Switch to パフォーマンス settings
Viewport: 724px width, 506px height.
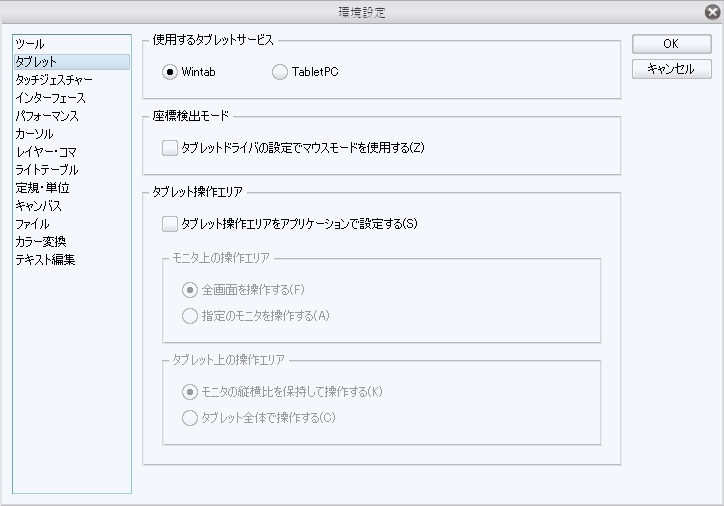coord(48,116)
